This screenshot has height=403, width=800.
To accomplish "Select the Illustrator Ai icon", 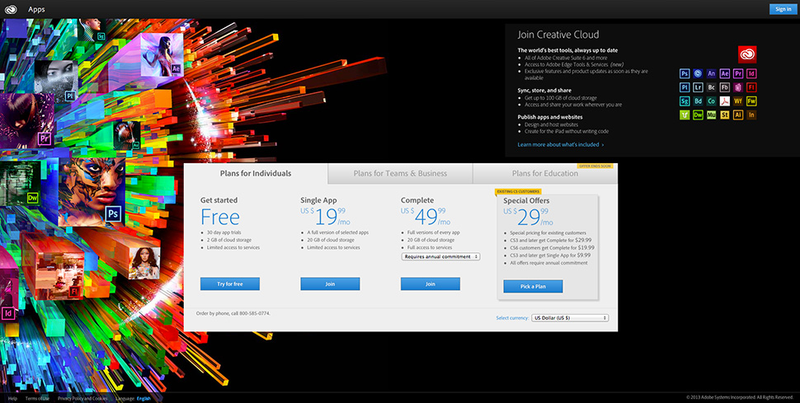I will click(738, 115).
